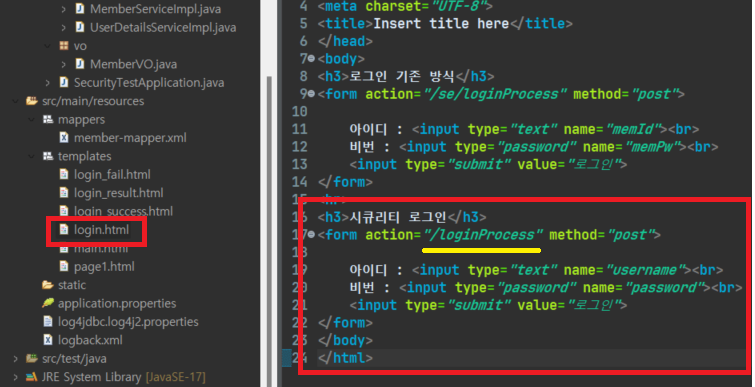This screenshot has height=387, width=755.
Task: Click the templates package icon
Action: pyautogui.click(x=48, y=156)
